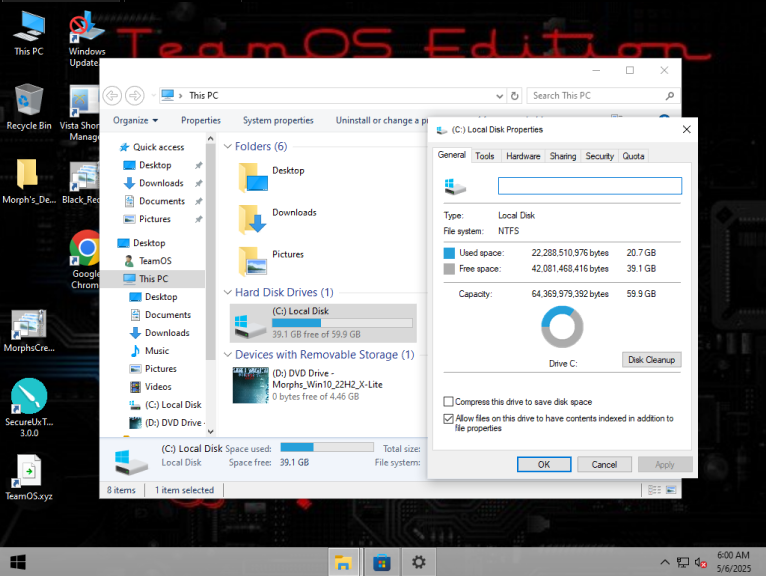Show hidden tray icons chevron
Viewport: 766px width, 576px height.
(x=665, y=562)
